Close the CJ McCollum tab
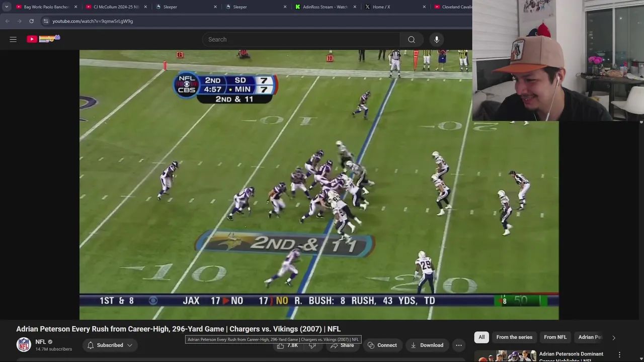 (x=146, y=7)
